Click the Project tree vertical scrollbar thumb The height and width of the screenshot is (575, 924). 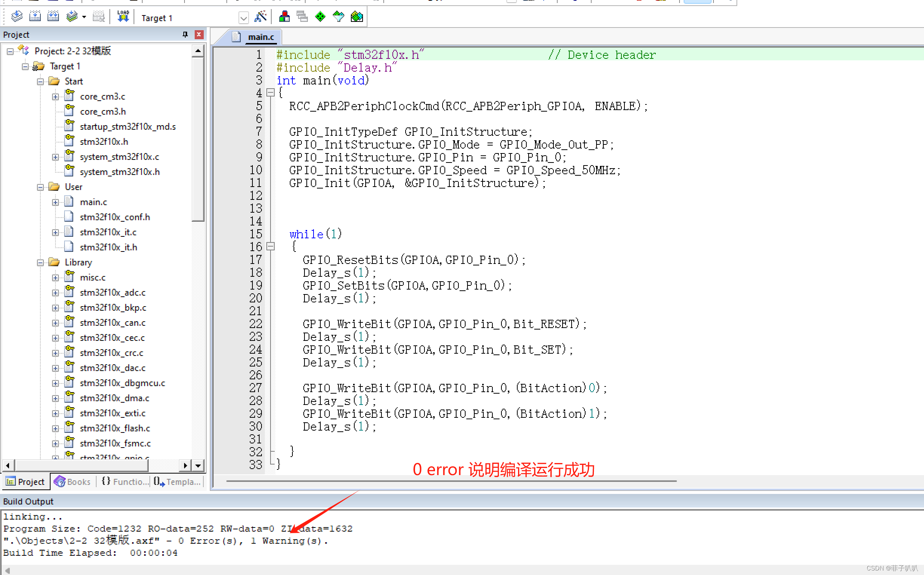pos(198,139)
